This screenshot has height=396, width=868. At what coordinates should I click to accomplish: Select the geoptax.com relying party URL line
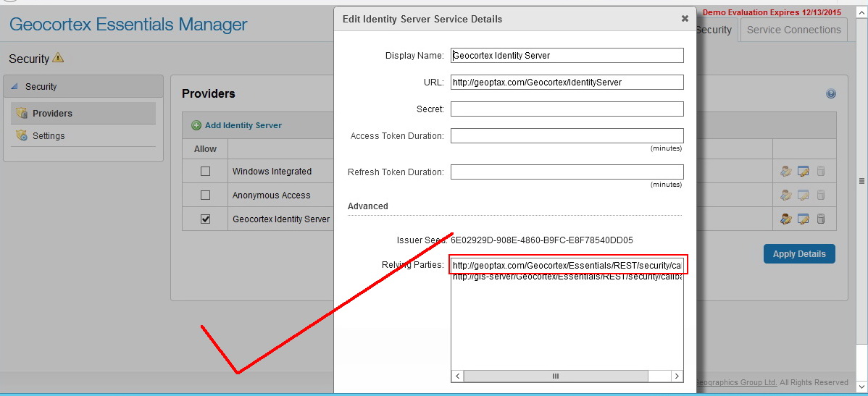[x=567, y=266]
